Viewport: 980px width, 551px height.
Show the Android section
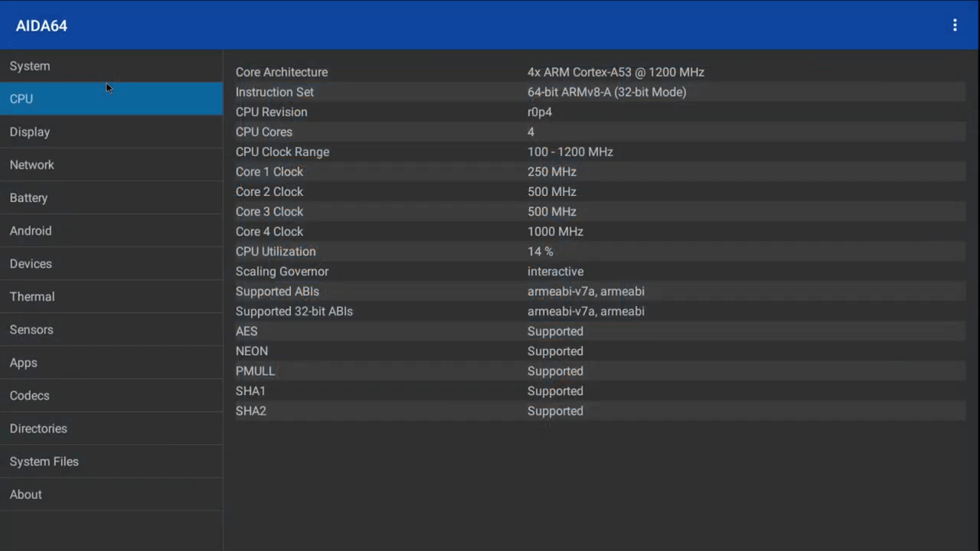111,230
